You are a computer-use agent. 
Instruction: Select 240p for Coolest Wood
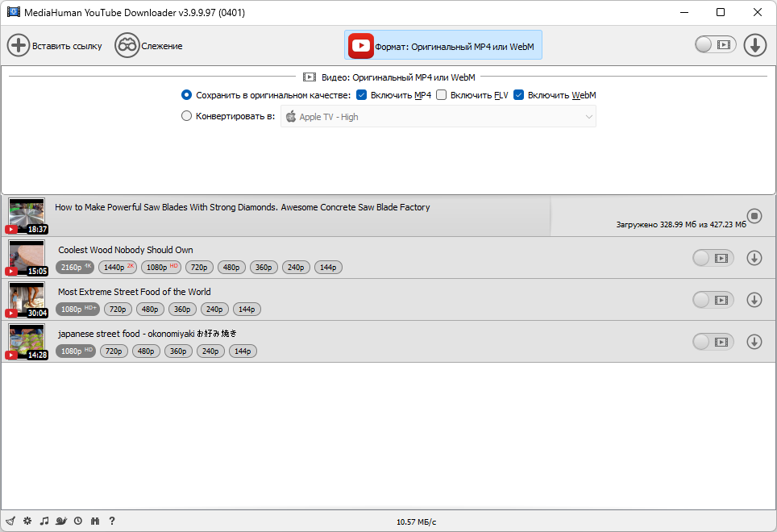296,267
